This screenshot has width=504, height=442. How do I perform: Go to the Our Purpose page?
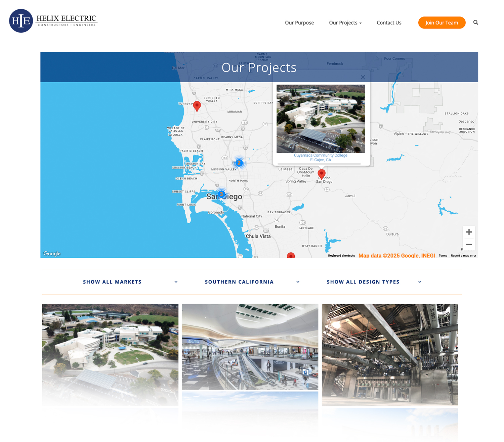(x=299, y=23)
